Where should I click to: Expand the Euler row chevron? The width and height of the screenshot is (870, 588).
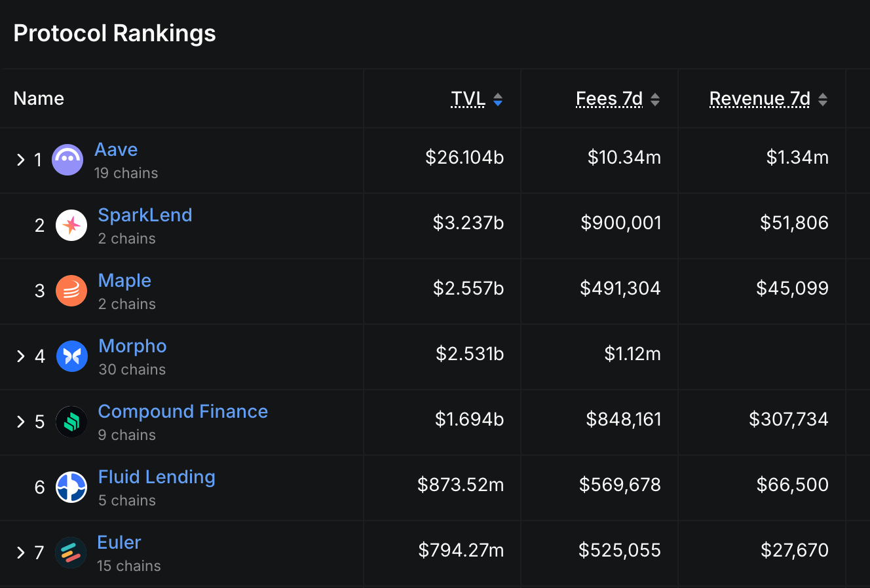point(21,553)
